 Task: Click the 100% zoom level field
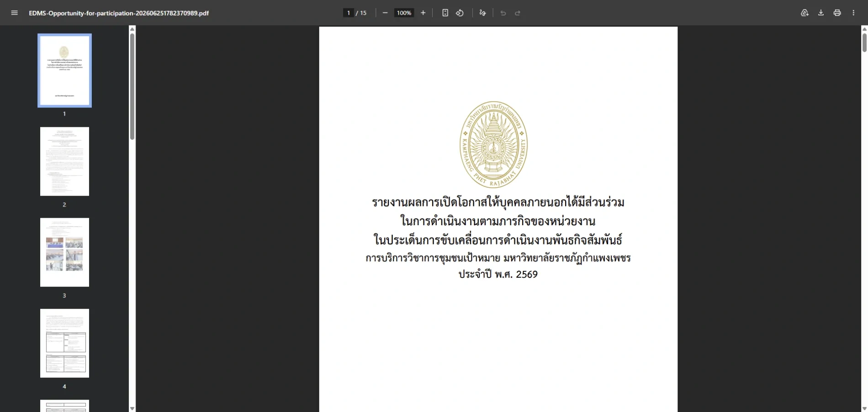click(404, 13)
